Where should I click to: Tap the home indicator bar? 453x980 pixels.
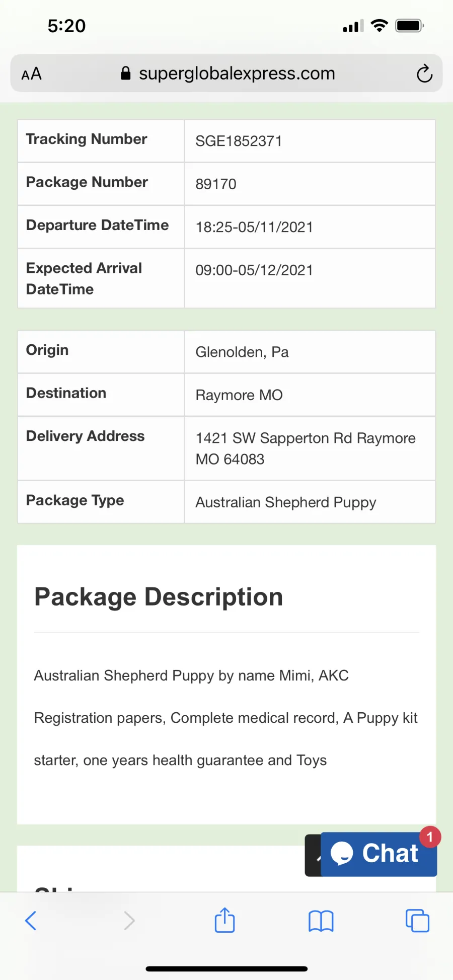226,968
